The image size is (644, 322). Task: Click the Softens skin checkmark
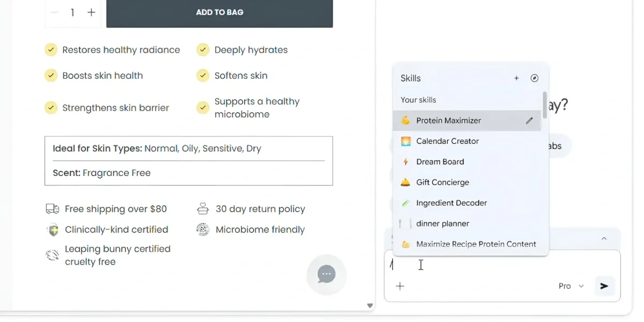(203, 76)
